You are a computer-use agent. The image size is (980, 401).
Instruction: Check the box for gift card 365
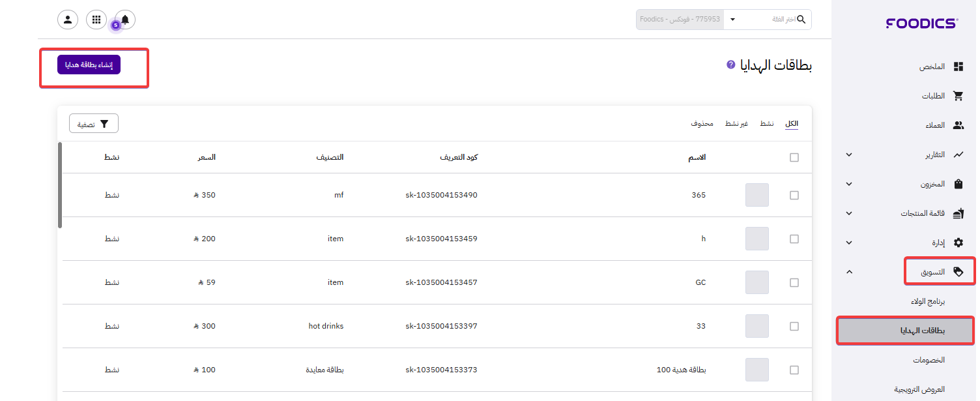click(794, 195)
